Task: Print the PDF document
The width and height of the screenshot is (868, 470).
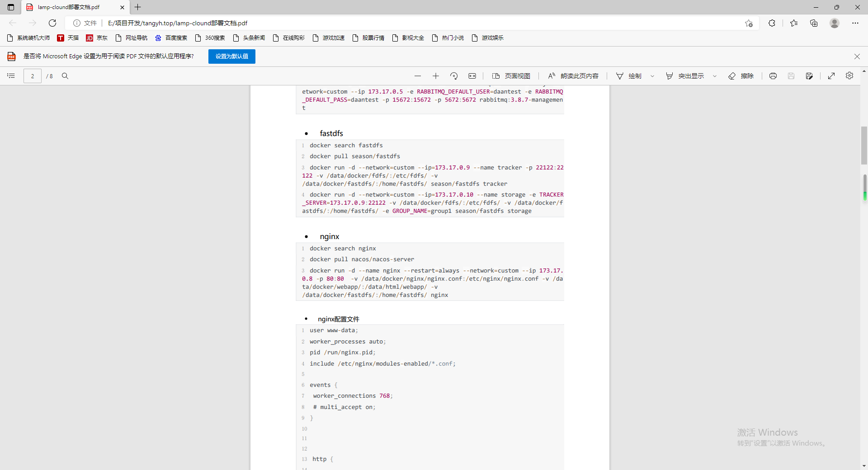Action: coord(773,76)
